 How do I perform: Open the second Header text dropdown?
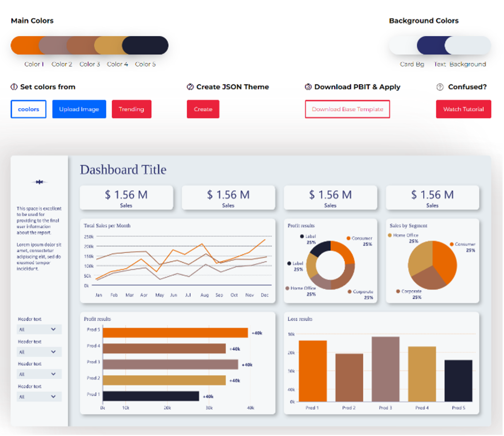39,352
